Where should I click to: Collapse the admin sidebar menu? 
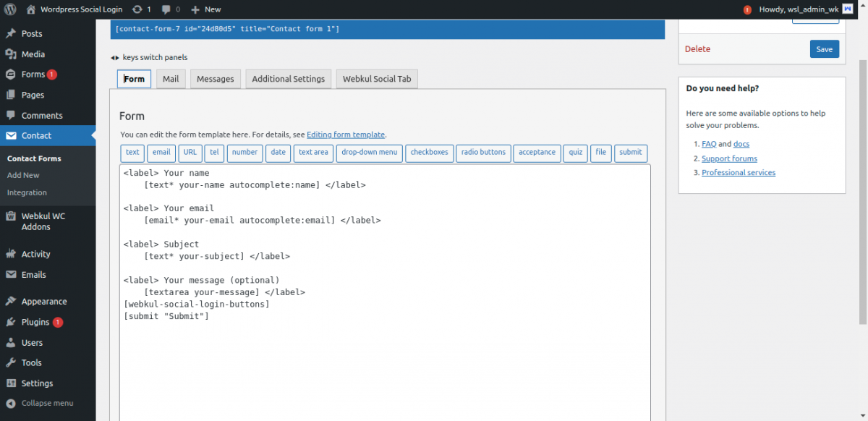[x=40, y=404]
